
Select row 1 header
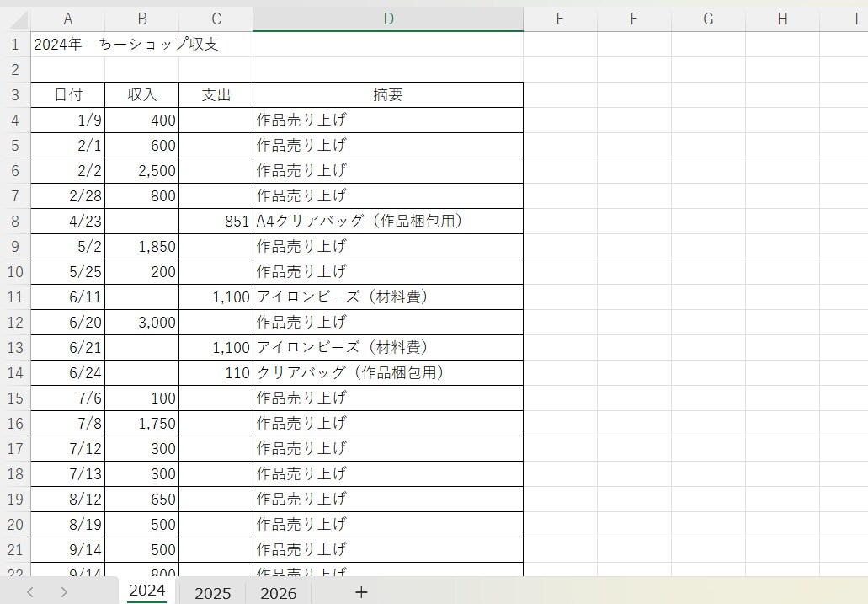tap(15, 45)
